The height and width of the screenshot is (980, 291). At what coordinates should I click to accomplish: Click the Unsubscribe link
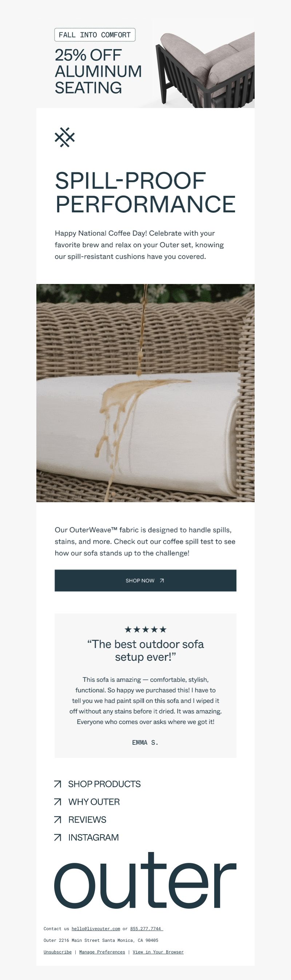(57, 952)
